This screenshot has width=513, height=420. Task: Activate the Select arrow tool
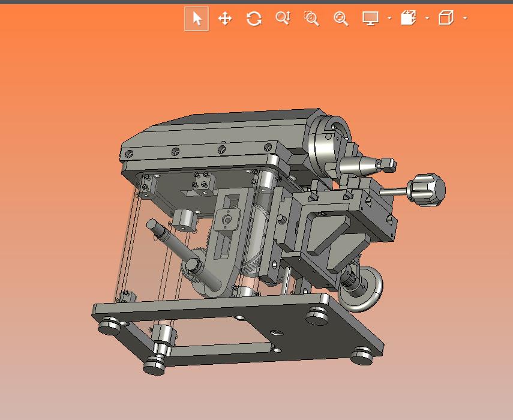coord(197,19)
